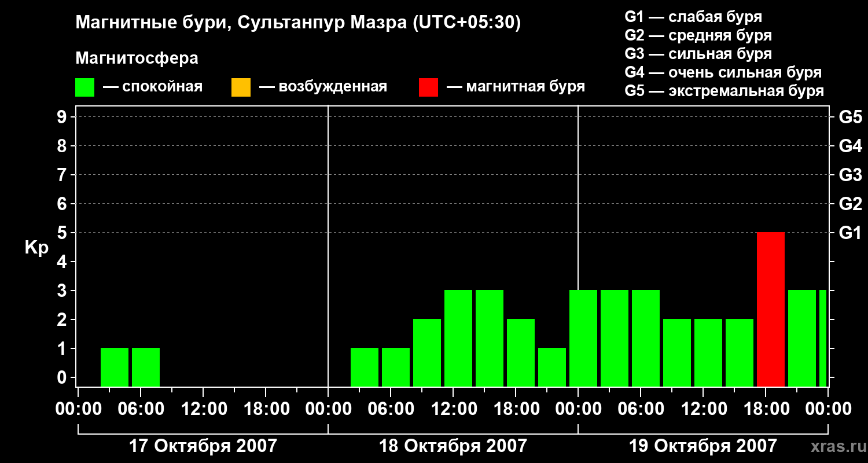Select the Kp axis value 7
The height and width of the screenshot is (463, 868).
tap(63, 175)
